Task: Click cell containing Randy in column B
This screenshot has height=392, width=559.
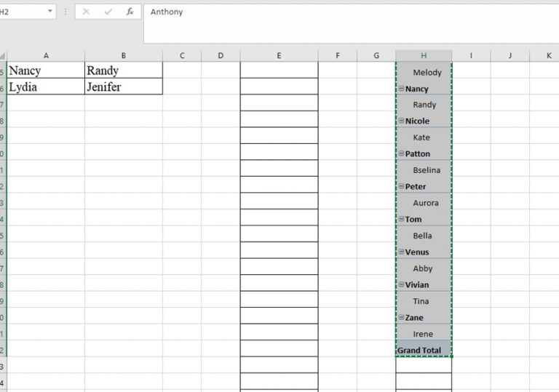Action: 123,71
